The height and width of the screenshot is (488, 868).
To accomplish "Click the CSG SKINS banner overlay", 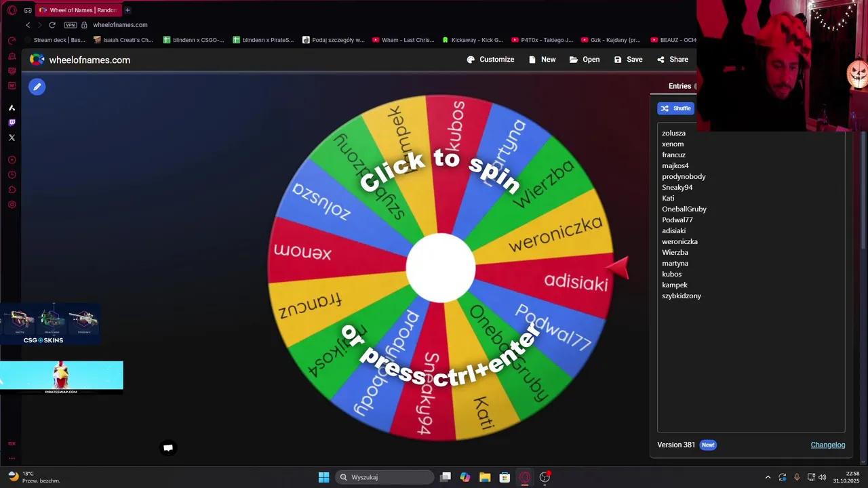I will 50,324.
